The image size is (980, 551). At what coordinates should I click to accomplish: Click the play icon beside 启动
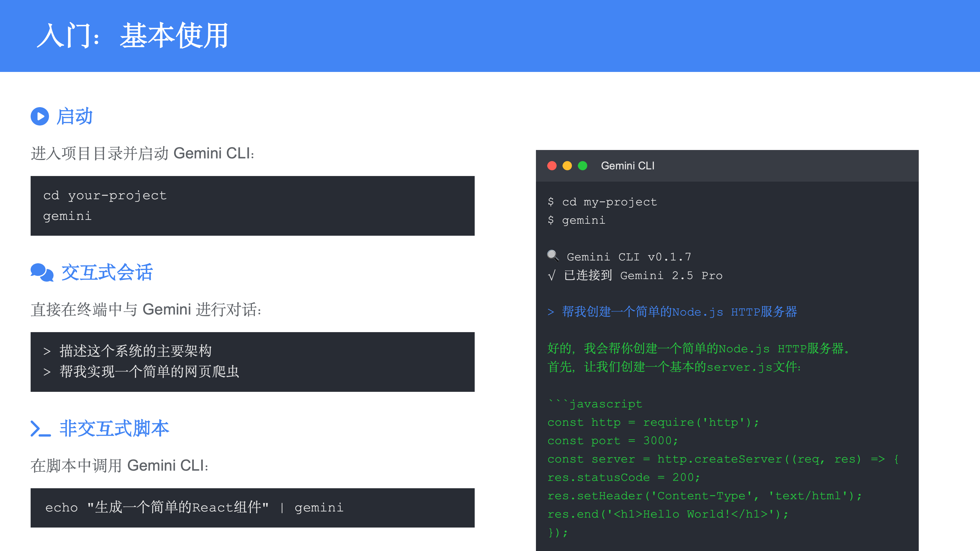pos(40,116)
